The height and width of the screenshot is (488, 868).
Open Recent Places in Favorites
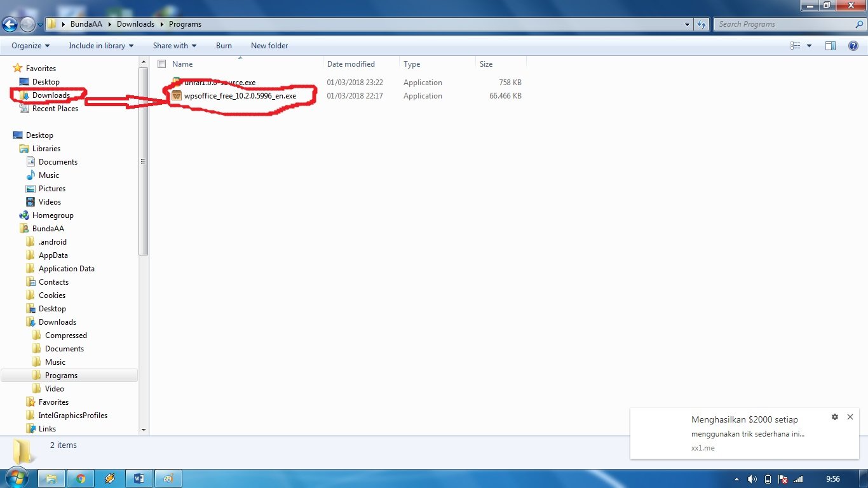[x=55, y=109]
